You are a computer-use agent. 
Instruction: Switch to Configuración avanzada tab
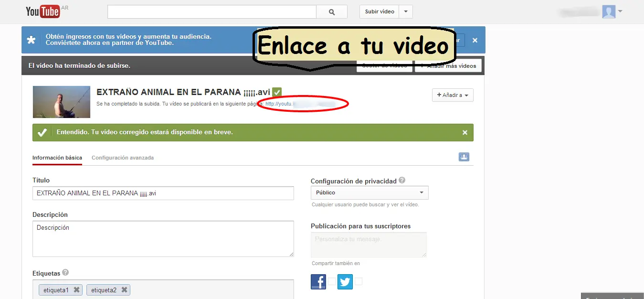coord(123,158)
